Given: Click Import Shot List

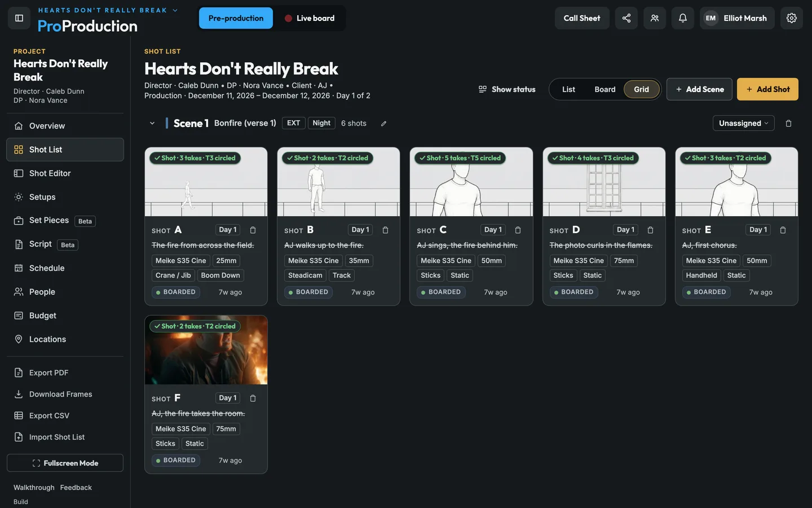Looking at the screenshot, I should 65,437.
